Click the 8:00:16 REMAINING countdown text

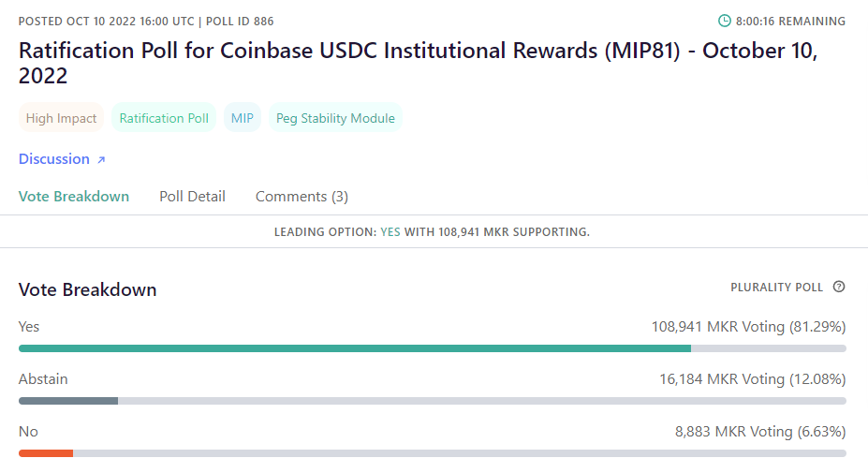tap(790, 21)
